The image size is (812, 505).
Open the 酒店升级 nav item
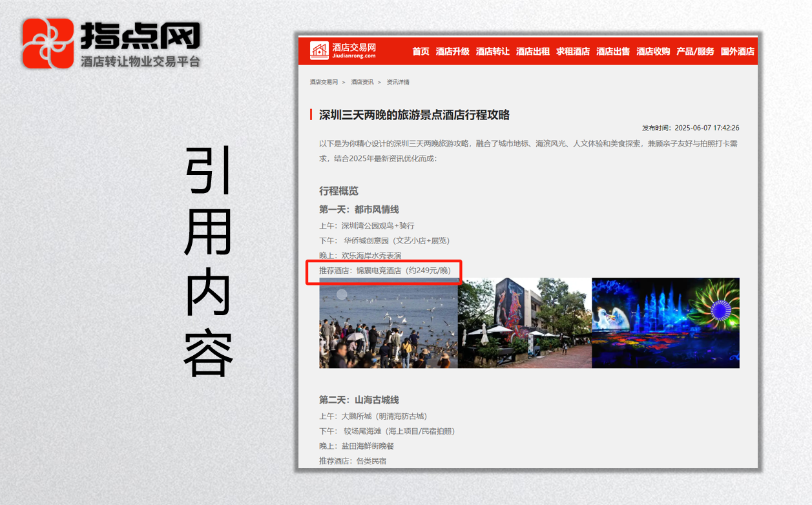click(x=452, y=52)
